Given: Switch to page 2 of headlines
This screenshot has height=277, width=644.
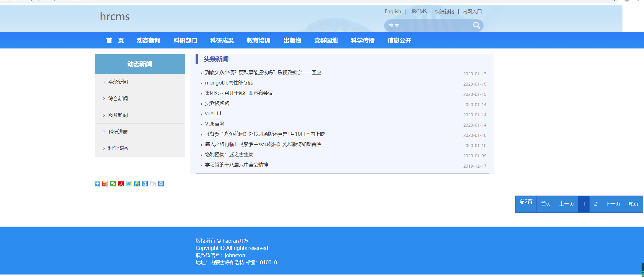Looking at the screenshot, I should [595, 204].
